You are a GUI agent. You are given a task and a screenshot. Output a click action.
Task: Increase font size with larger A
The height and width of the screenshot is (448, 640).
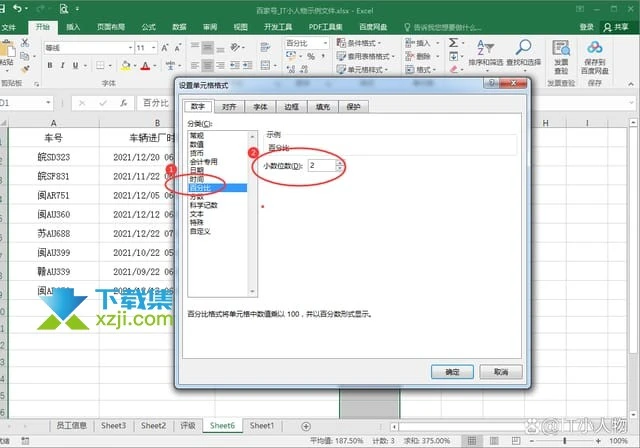pyautogui.click(x=165, y=48)
